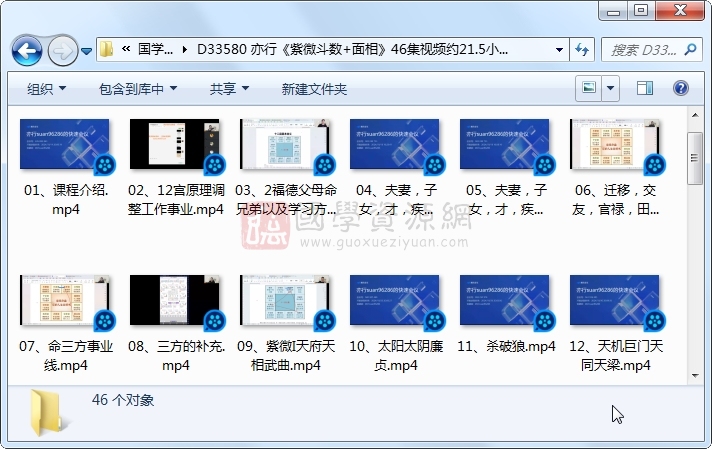Viewport: 712px width, 449px height.
Task: Close the Explorer window
Action: [x=680, y=11]
